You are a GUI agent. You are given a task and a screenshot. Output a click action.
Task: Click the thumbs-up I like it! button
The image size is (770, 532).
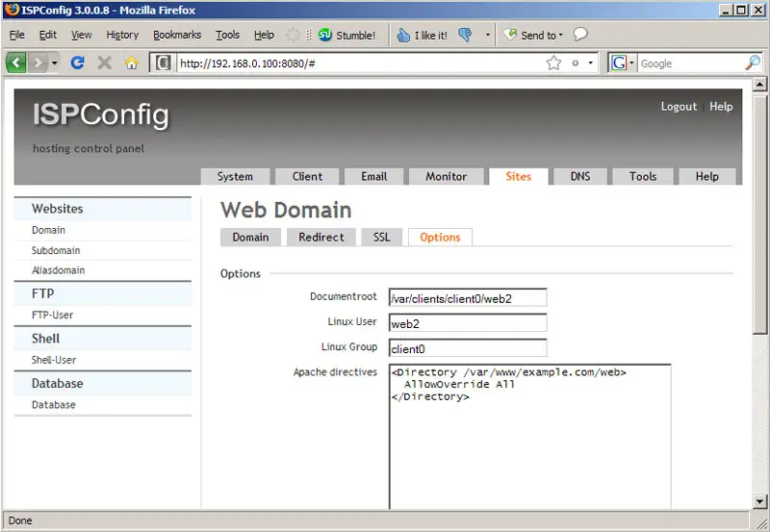click(422, 35)
